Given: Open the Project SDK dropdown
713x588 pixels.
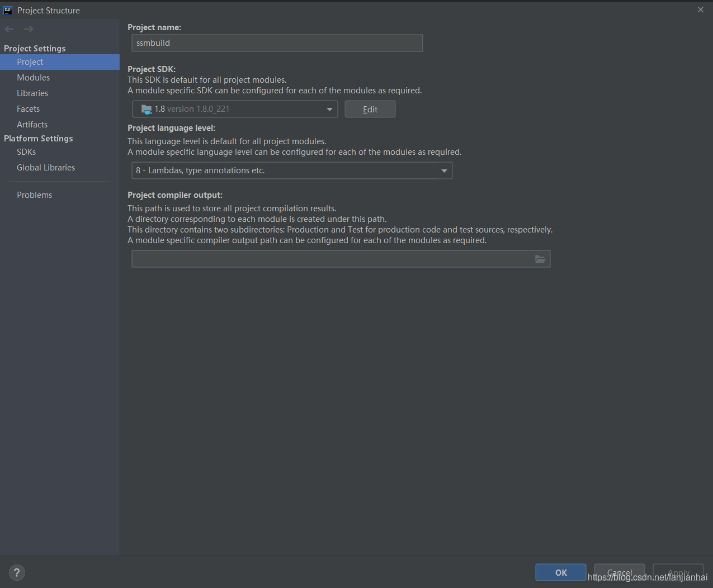Looking at the screenshot, I should click(x=235, y=109).
